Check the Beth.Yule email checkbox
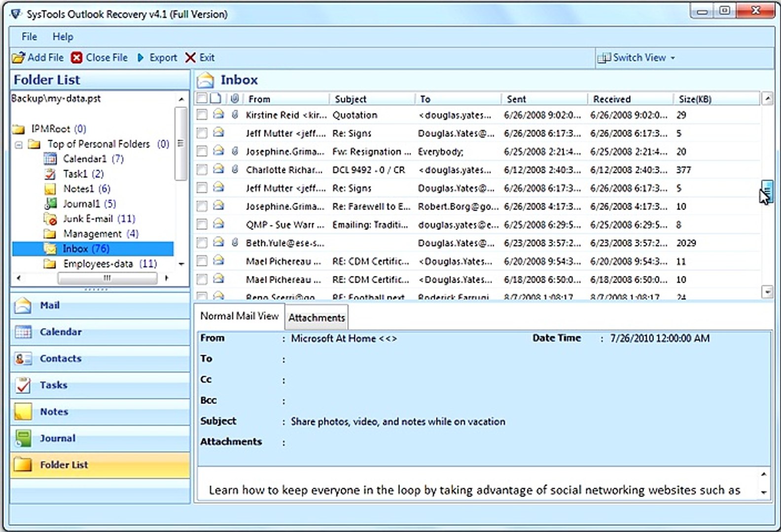The width and height of the screenshot is (781, 532). (202, 242)
